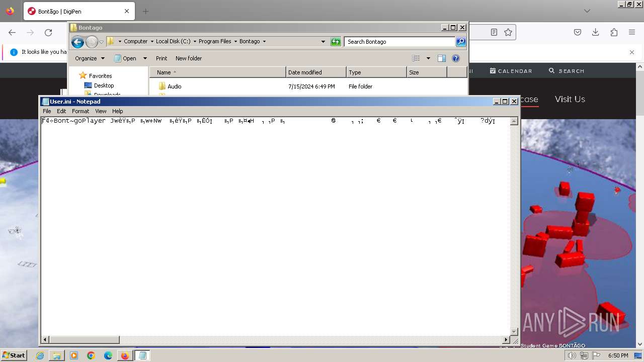List all Firefox tabs dropdown
The width and height of the screenshot is (644, 362).
pos(587,11)
